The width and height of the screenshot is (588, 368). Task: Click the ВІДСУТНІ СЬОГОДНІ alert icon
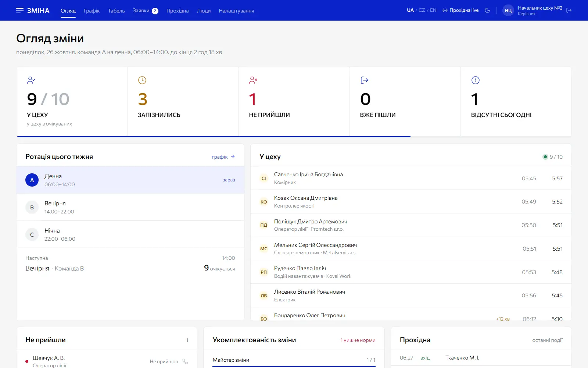point(476,80)
